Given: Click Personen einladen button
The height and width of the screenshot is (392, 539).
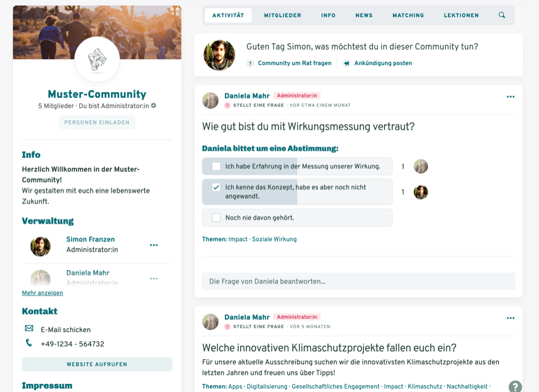Looking at the screenshot, I should tap(97, 122).
